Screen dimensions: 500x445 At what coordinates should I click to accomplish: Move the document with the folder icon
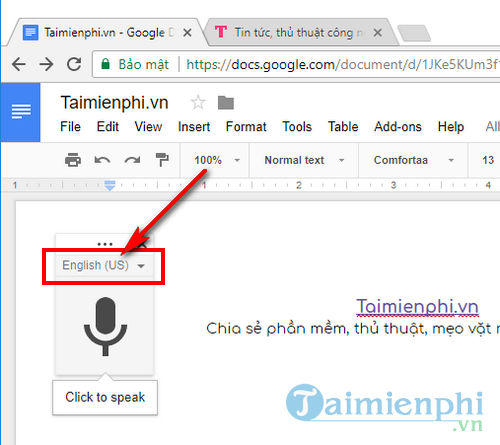[x=226, y=103]
